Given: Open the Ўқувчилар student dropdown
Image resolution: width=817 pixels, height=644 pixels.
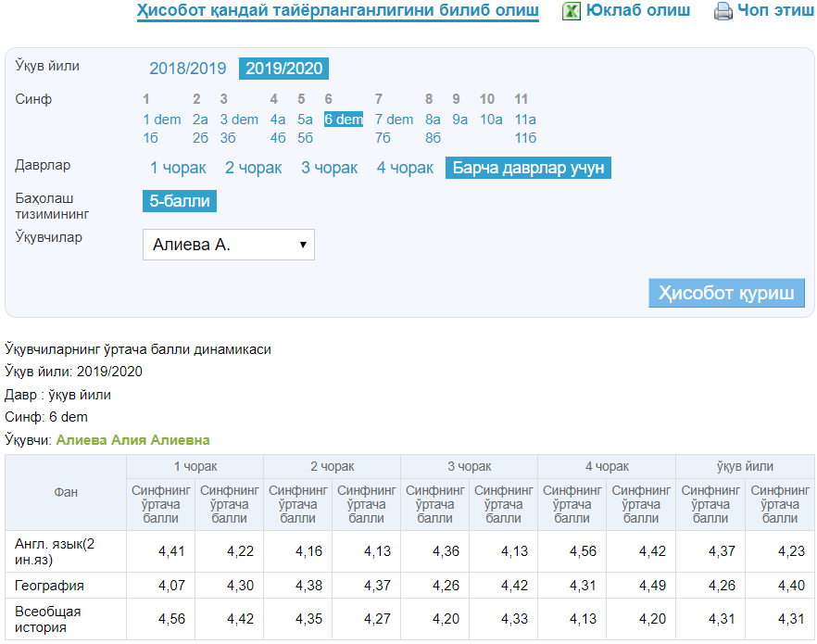Looking at the screenshot, I should click(228, 245).
